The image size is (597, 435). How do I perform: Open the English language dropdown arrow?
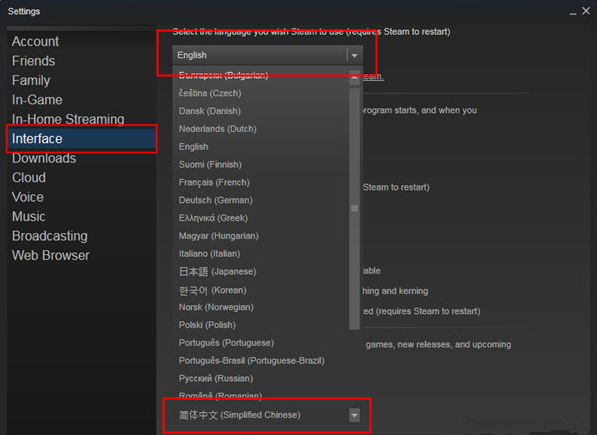click(x=354, y=56)
